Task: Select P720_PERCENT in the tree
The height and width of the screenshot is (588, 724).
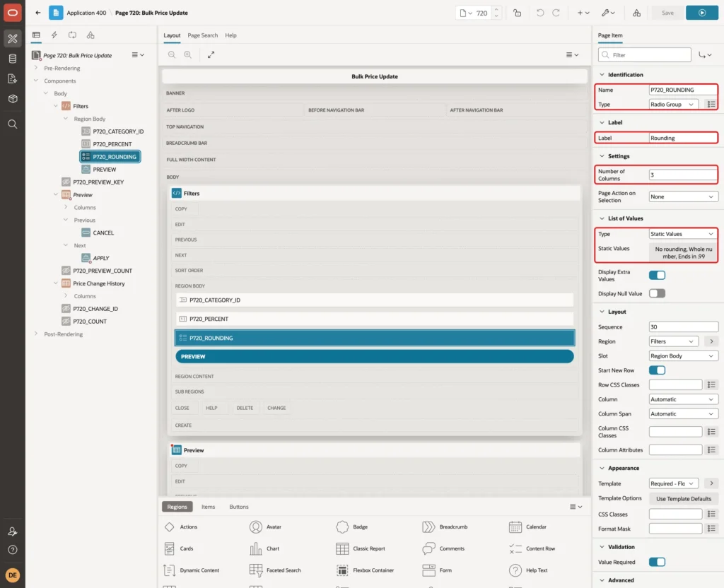Action: coord(112,144)
